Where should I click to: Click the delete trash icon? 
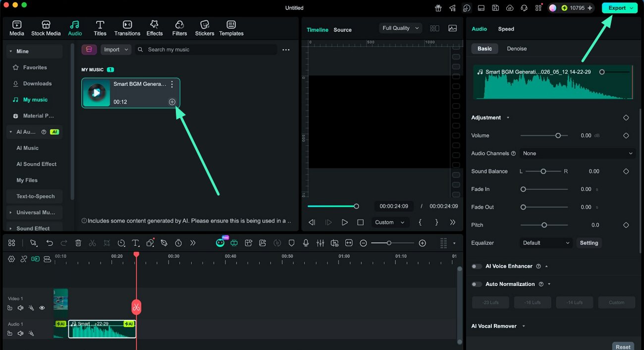[78, 243]
